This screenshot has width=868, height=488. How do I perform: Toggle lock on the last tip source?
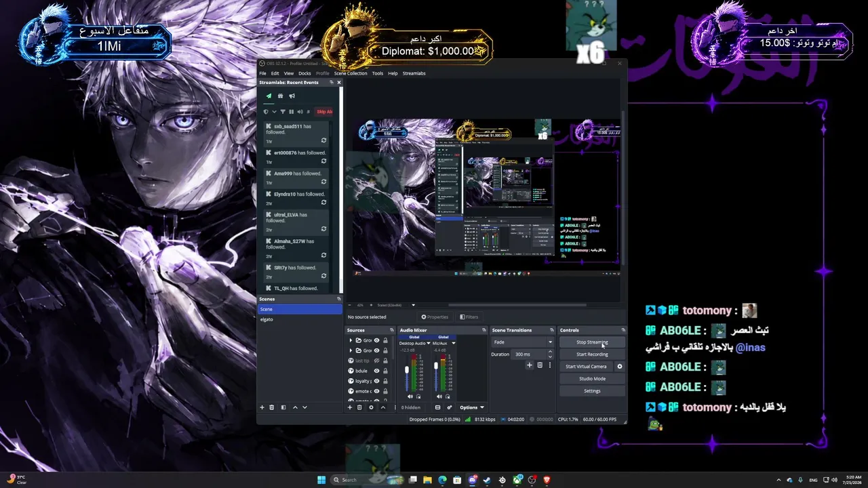[x=385, y=361]
